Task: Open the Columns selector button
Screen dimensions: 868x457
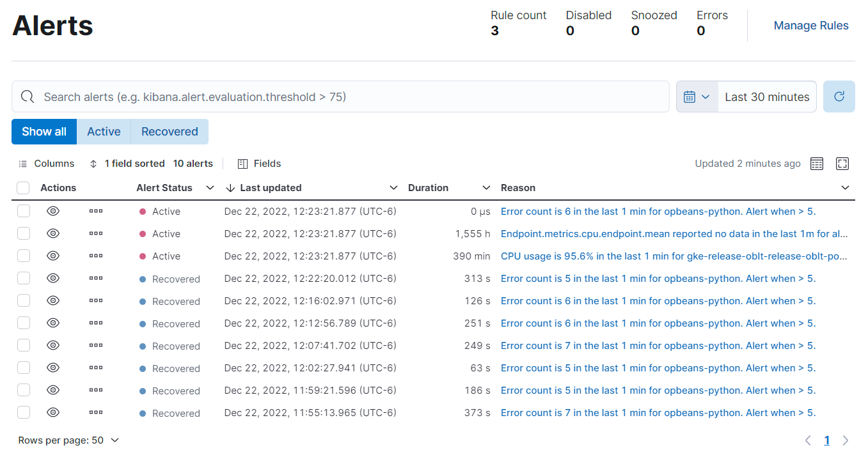Action: (47, 164)
